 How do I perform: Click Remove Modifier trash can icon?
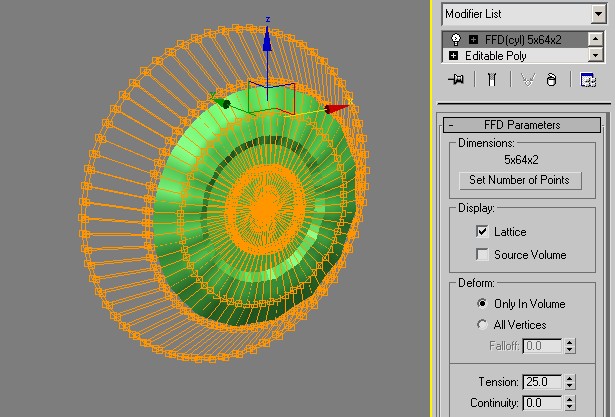click(x=550, y=81)
